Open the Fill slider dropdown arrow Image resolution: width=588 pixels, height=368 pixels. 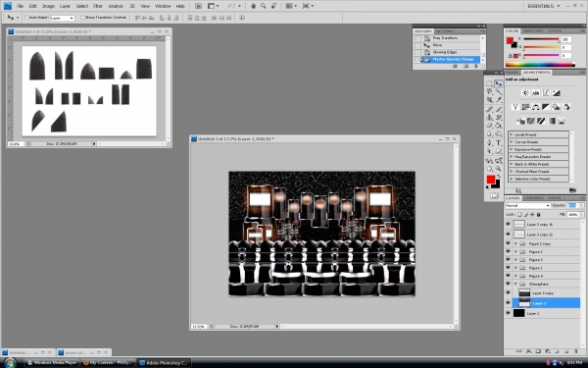(x=581, y=214)
